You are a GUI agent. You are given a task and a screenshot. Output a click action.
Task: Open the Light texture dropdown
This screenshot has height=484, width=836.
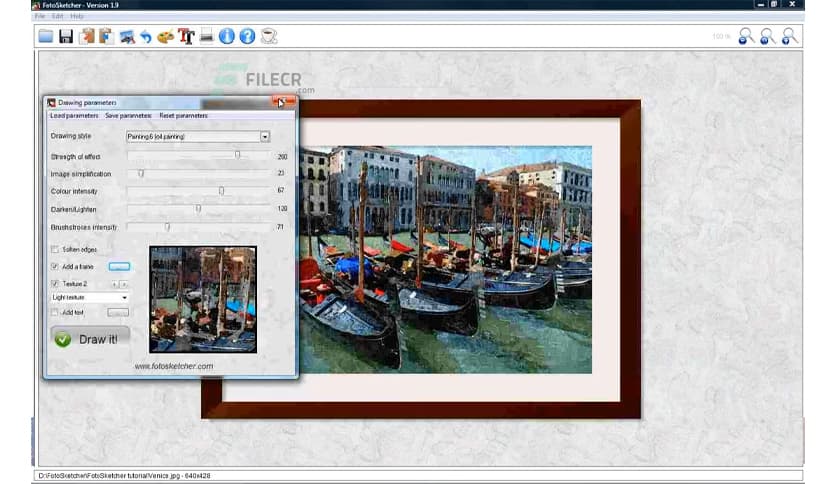[90, 297]
